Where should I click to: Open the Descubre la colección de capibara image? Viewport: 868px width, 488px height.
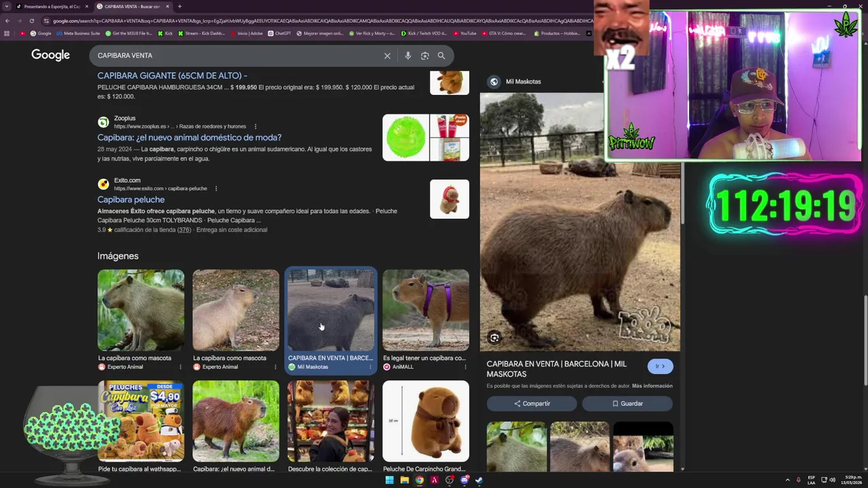[331, 421]
